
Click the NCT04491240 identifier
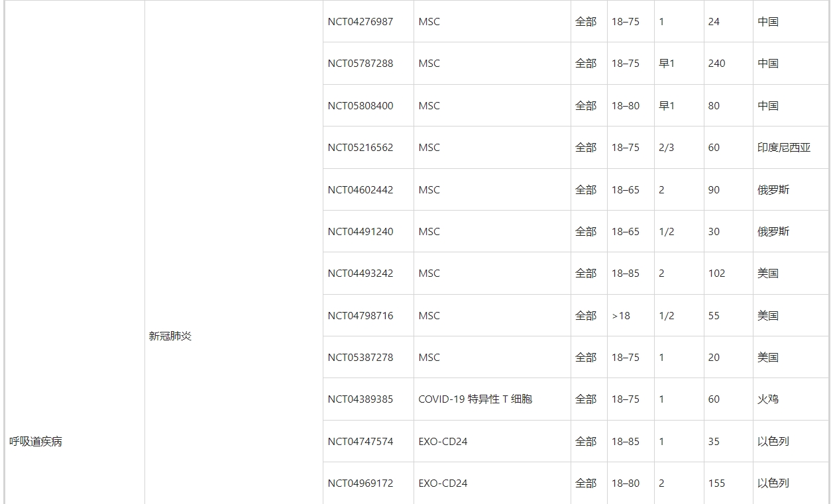pos(360,232)
